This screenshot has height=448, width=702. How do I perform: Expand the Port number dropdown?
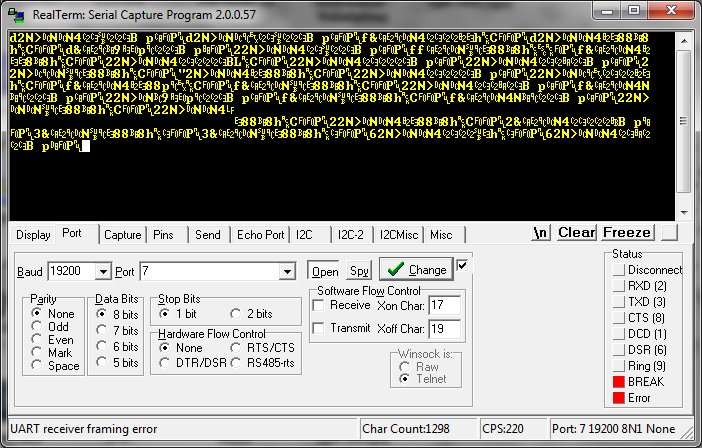click(287, 272)
